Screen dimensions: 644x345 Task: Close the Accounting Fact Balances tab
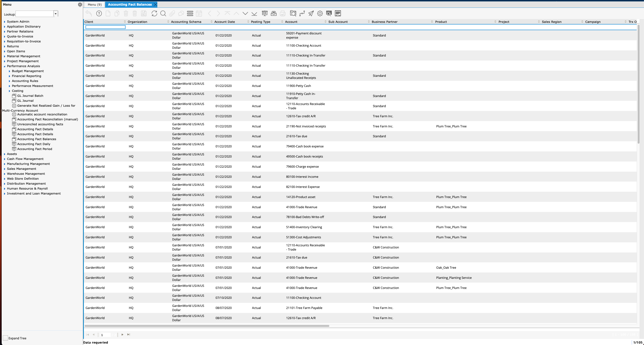155,4
